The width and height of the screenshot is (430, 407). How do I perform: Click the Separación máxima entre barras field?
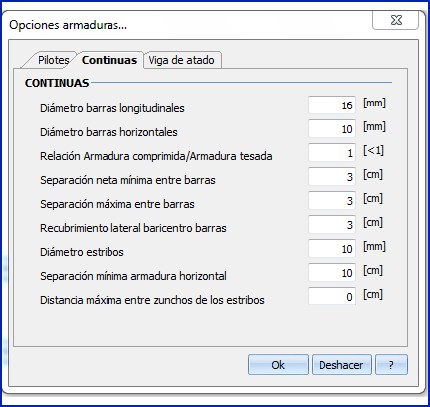click(x=332, y=201)
